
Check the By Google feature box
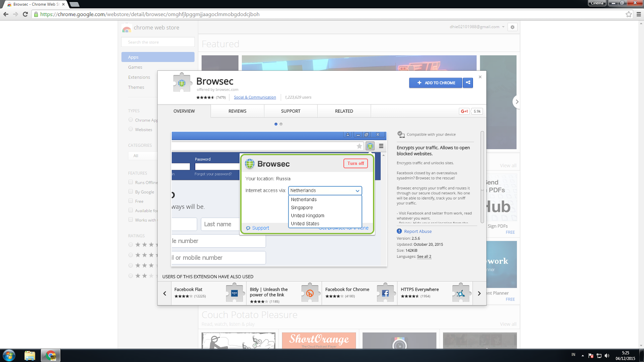pyautogui.click(x=130, y=191)
